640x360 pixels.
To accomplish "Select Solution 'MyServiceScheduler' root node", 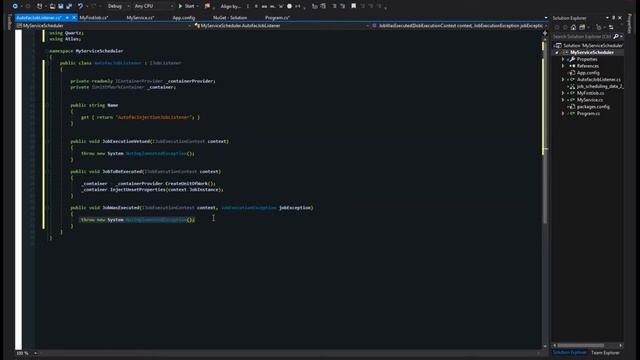I will pos(589,45).
